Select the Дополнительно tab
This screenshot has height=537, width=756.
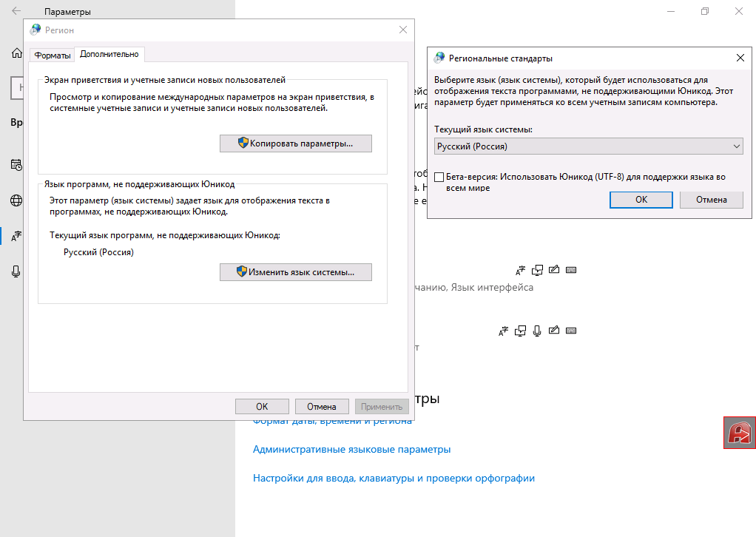[109, 54]
